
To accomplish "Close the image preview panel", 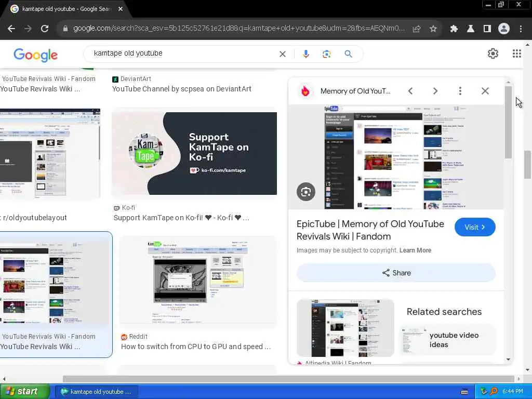I will coord(485,91).
